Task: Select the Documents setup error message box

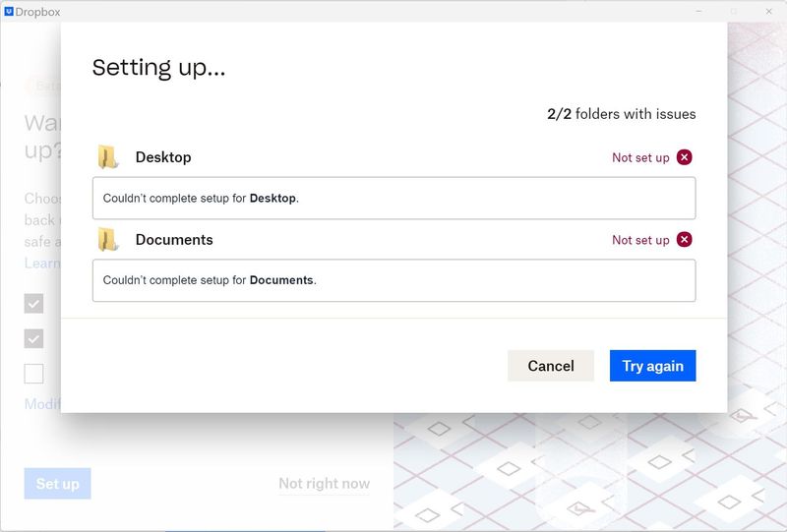Action: pyautogui.click(x=393, y=280)
